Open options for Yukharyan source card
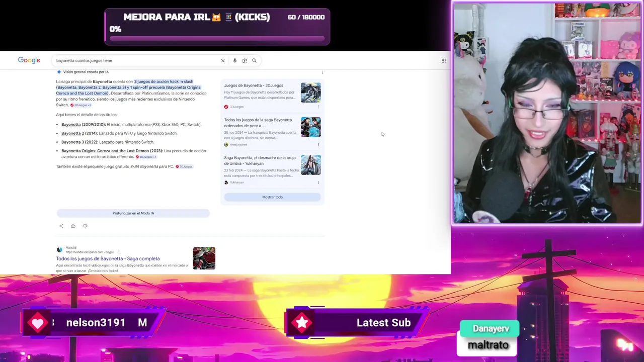The image size is (644, 362). click(x=318, y=182)
